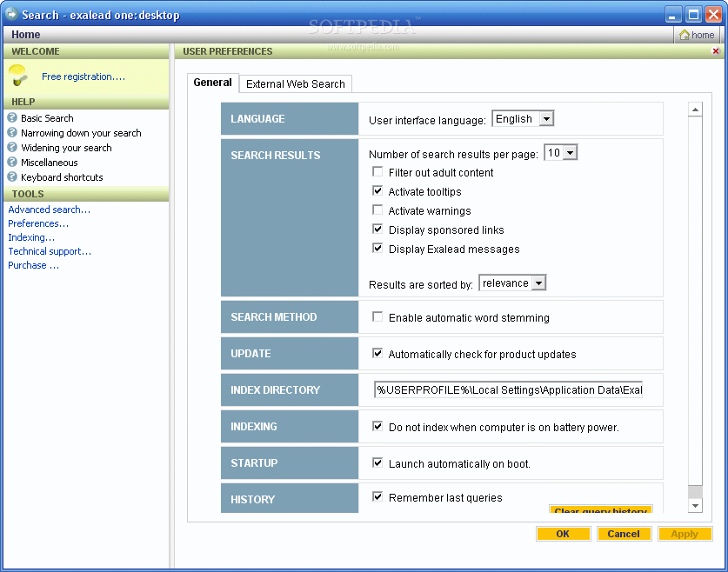Enable Filter out adult content
Image resolution: width=728 pixels, height=572 pixels.
(x=377, y=172)
